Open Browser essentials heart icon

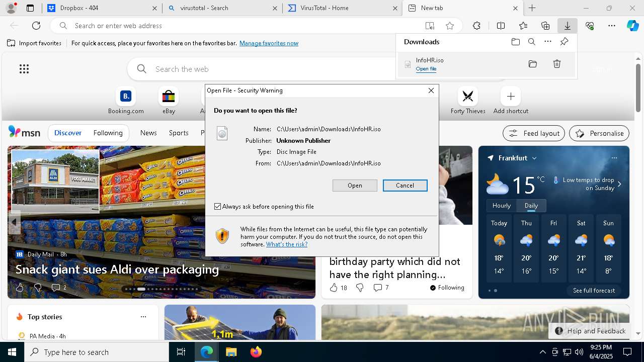point(590,26)
